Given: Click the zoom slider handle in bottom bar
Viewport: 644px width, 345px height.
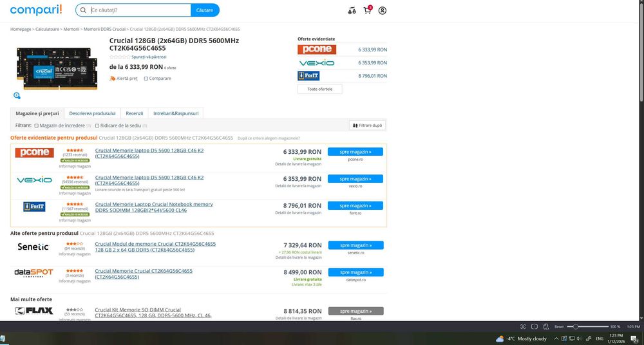Looking at the screenshot, I should [576, 326].
